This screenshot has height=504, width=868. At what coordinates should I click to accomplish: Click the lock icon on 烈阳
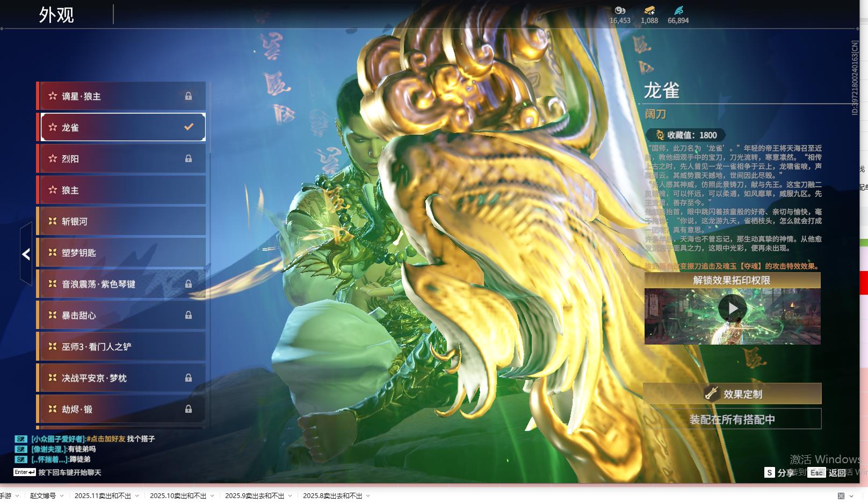click(x=189, y=159)
